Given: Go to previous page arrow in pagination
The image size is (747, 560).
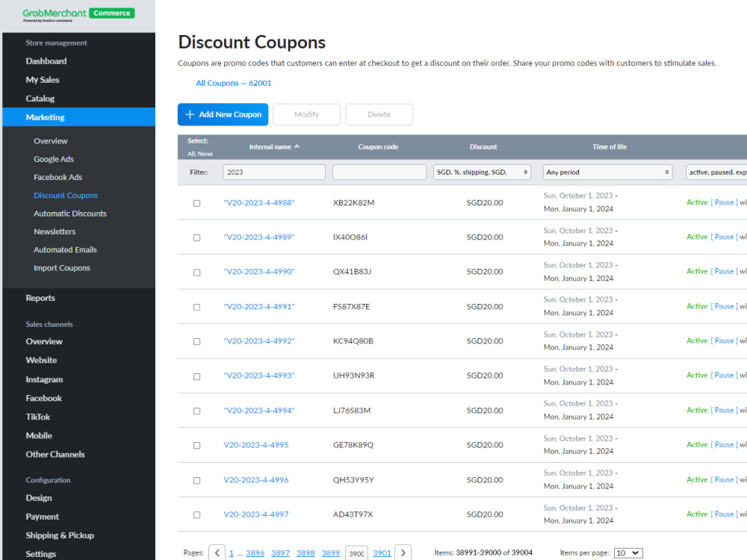Looking at the screenshot, I should pyautogui.click(x=217, y=553).
